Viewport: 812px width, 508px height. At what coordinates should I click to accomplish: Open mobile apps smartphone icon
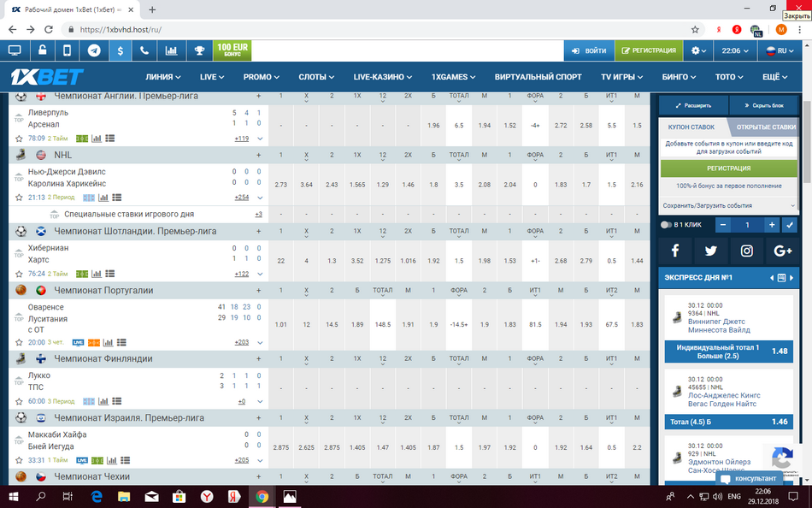68,50
